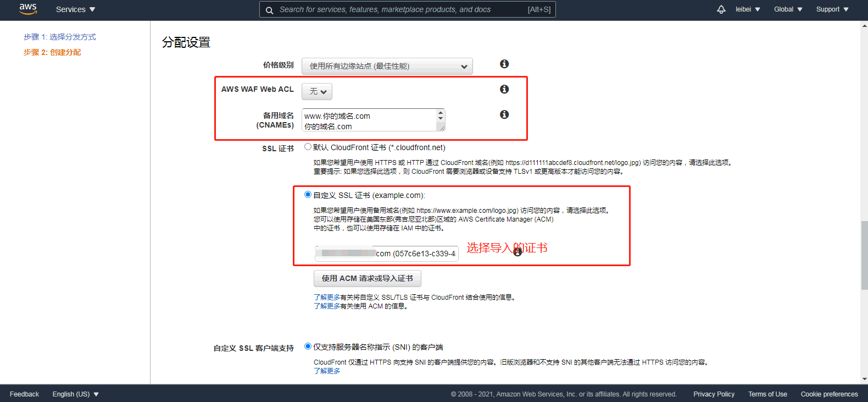
Task: Open the Privacy Policy link
Action: coord(714,394)
